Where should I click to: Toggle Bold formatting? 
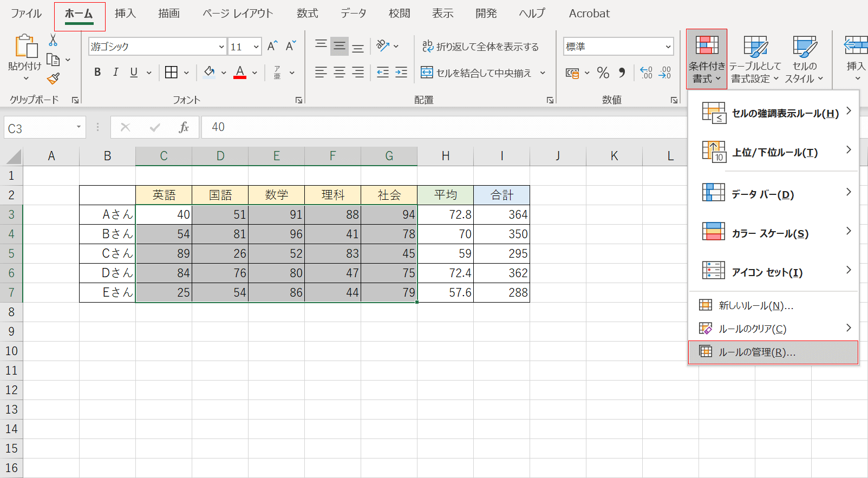tap(97, 73)
